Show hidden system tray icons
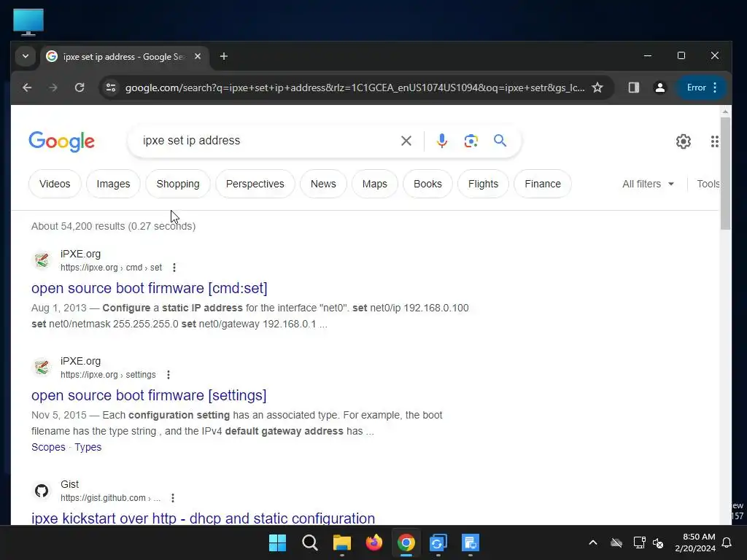The image size is (747, 560). (x=593, y=542)
